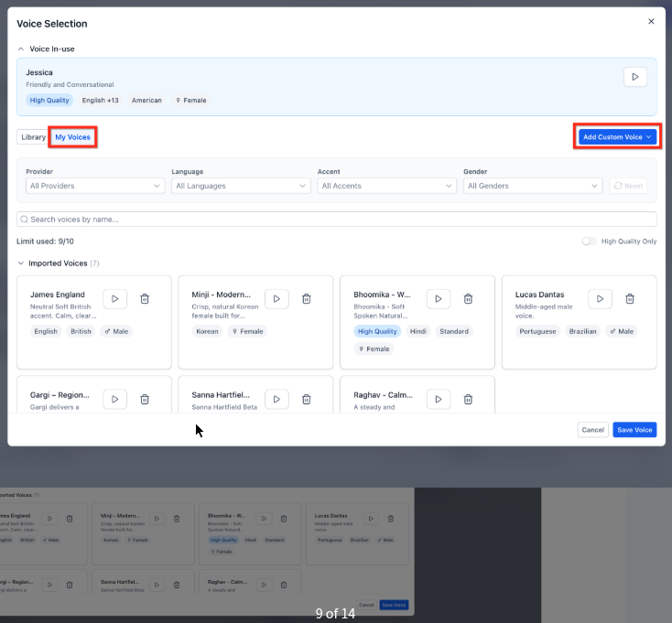This screenshot has height=623, width=672.
Task: Open Add Custom Voice menu
Action: pyautogui.click(x=617, y=137)
